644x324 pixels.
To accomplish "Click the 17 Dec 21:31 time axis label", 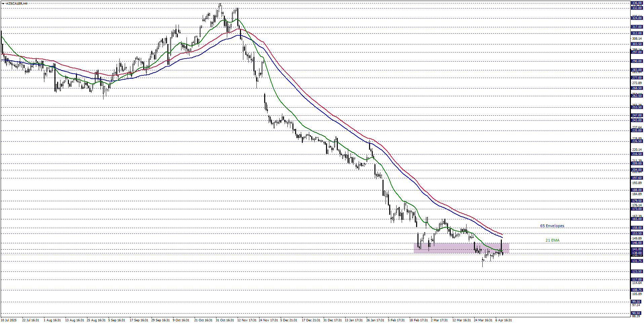I will coord(311,320).
